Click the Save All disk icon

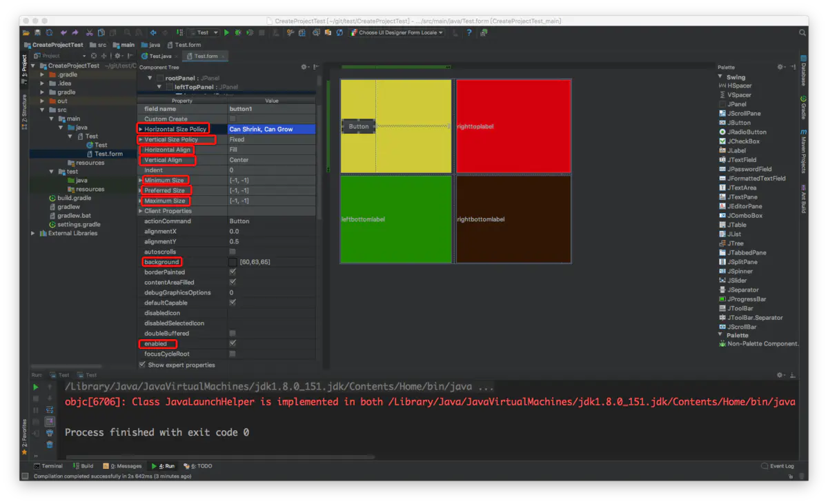click(37, 32)
